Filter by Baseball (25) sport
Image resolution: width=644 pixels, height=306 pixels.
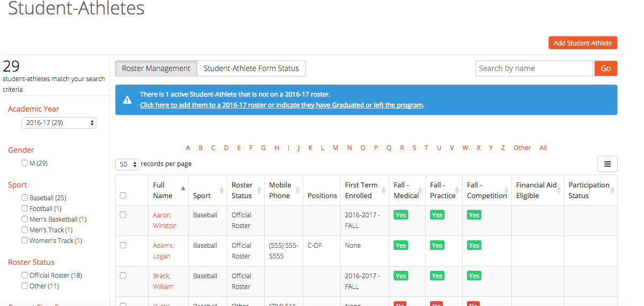tap(25, 198)
